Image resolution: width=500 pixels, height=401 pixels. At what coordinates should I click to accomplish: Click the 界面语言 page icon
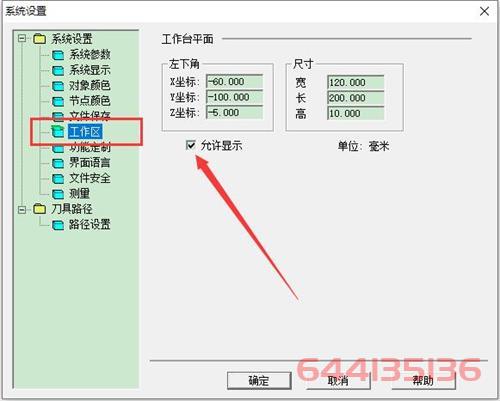(58, 163)
